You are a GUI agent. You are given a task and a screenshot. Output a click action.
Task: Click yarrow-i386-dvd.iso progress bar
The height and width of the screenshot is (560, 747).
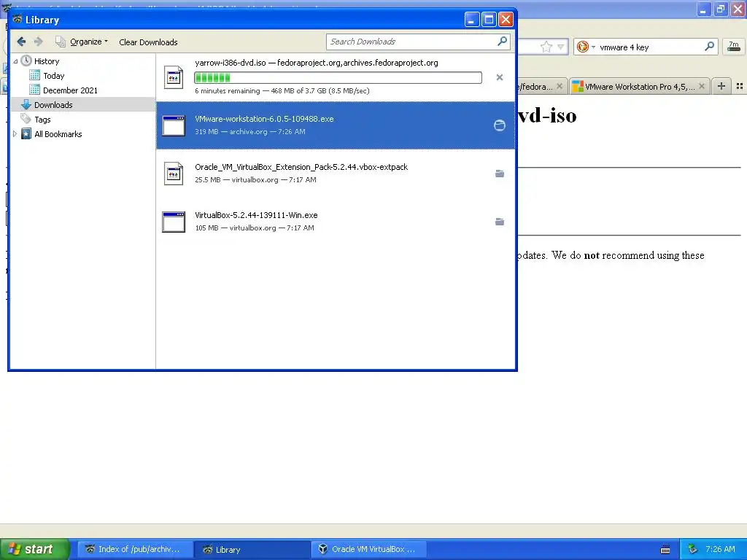338,77
